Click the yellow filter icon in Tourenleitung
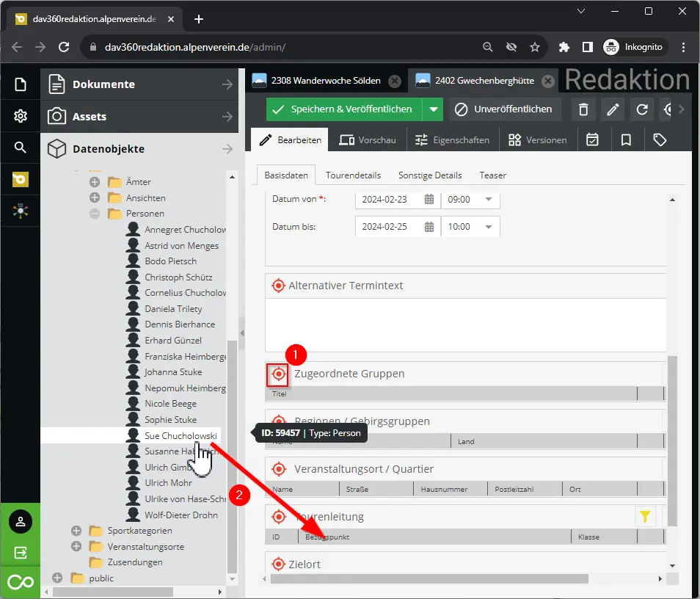 645,517
